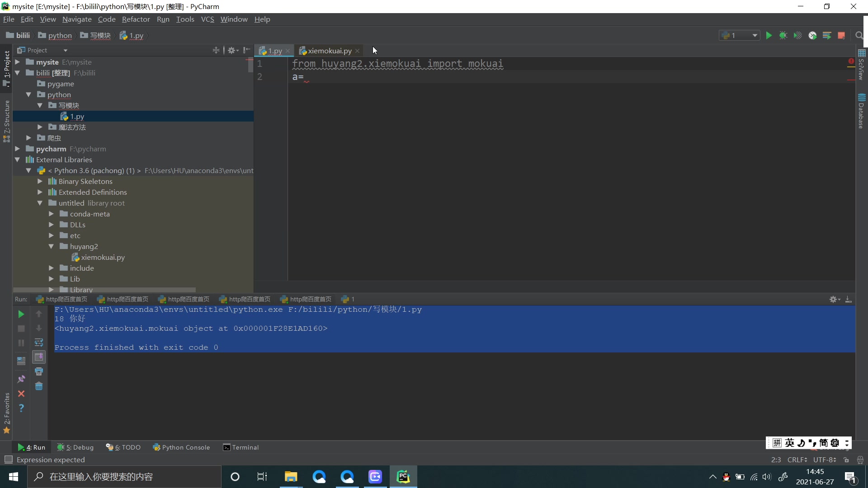Toggle tool window buttons at bottom-left corner

(8, 460)
